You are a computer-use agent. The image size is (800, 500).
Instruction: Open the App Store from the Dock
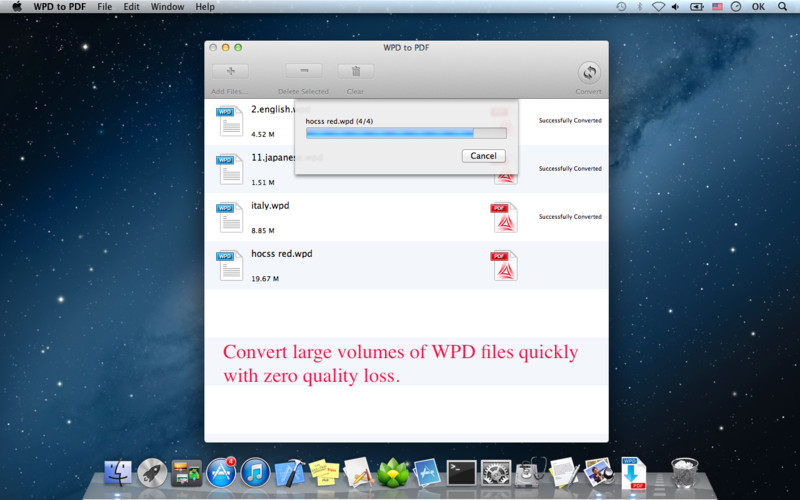[x=221, y=472]
